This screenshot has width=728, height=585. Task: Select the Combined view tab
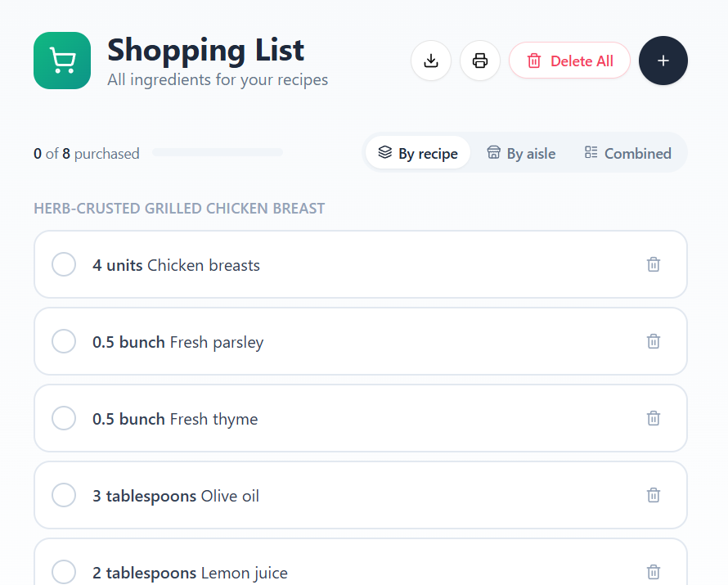point(627,153)
